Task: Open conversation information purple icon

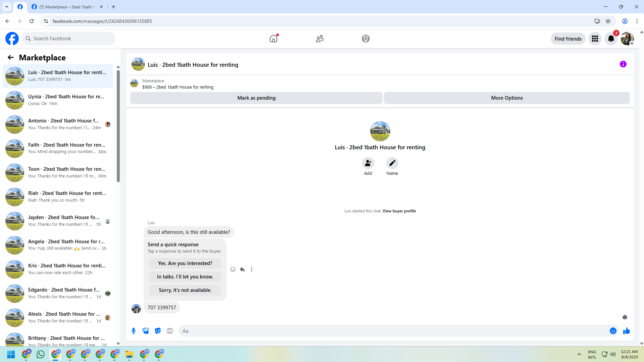Action: 623,64
